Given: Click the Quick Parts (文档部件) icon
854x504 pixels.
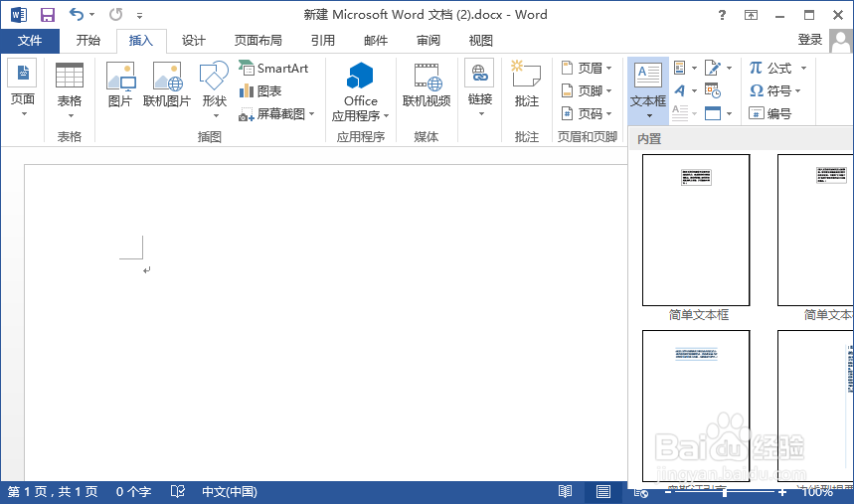Looking at the screenshot, I should tap(680, 69).
